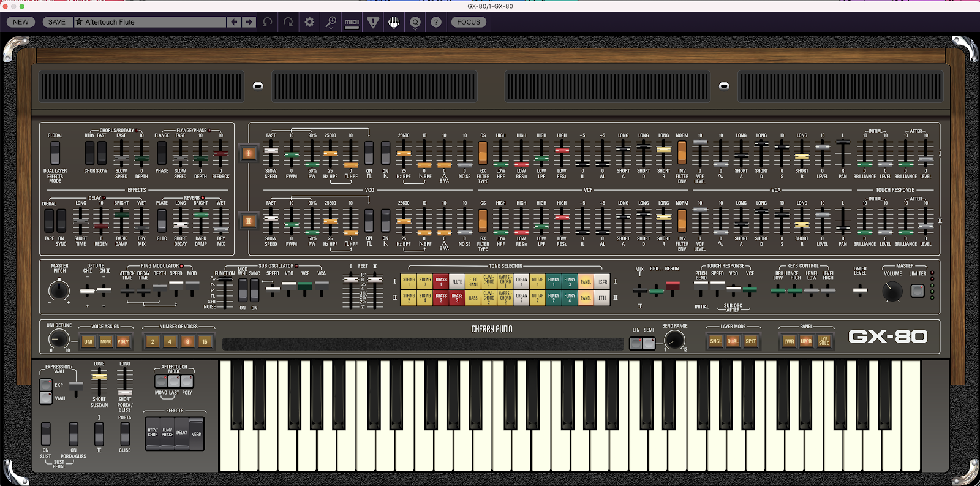Set voice assign to UNI
The width and height of the screenshot is (980, 486).
(x=88, y=341)
